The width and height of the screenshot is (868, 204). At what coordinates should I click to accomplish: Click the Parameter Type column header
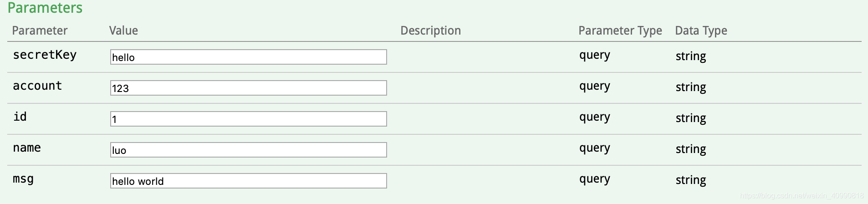620,31
